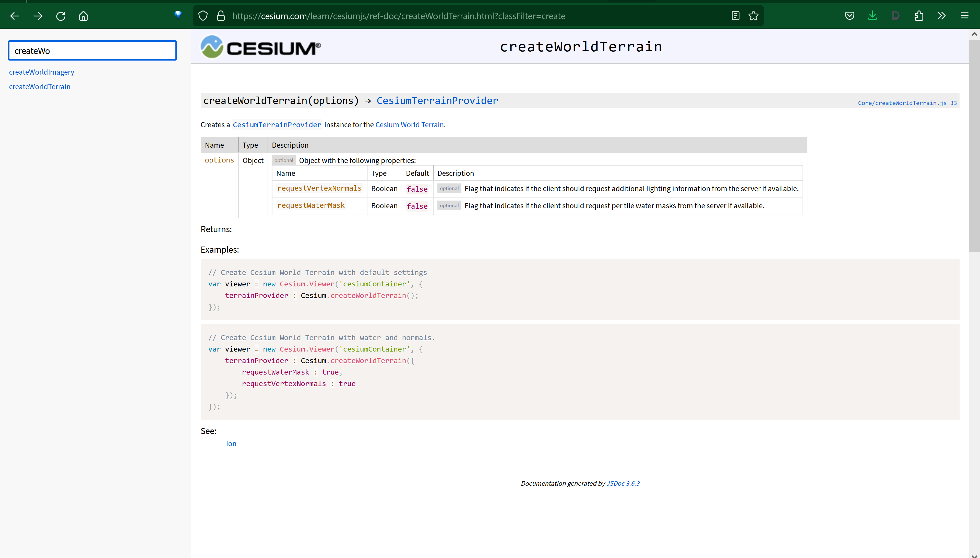Save this page to Pocket
The image size is (980, 558).
pyautogui.click(x=850, y=16)
